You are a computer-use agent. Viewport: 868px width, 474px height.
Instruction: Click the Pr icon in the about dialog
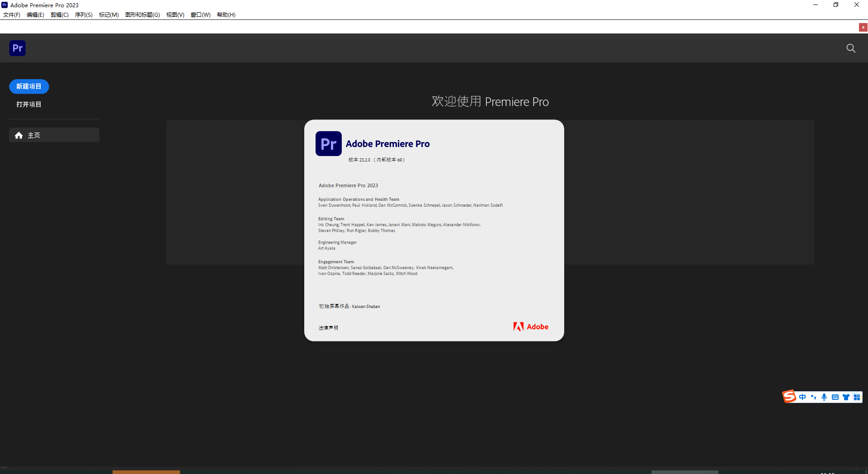[328, 143]
